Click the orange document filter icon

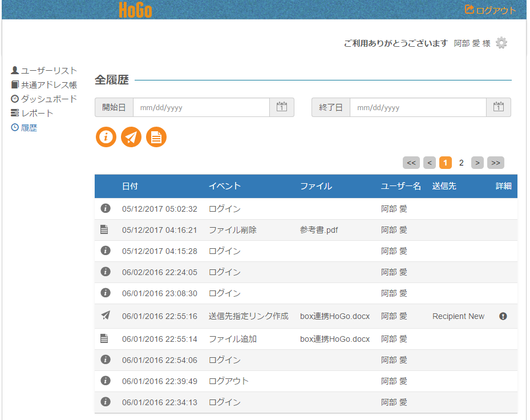(156, 137)
